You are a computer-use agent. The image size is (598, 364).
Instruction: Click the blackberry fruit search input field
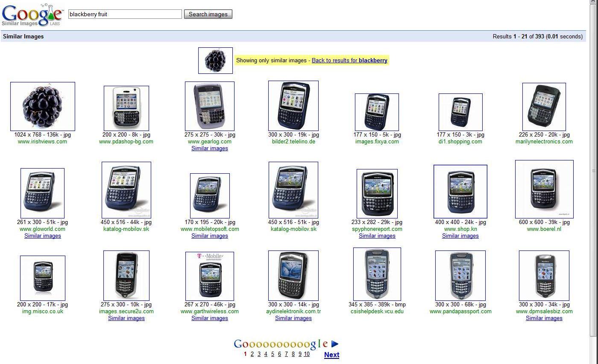pyautogui.click(x=124, y=14)
